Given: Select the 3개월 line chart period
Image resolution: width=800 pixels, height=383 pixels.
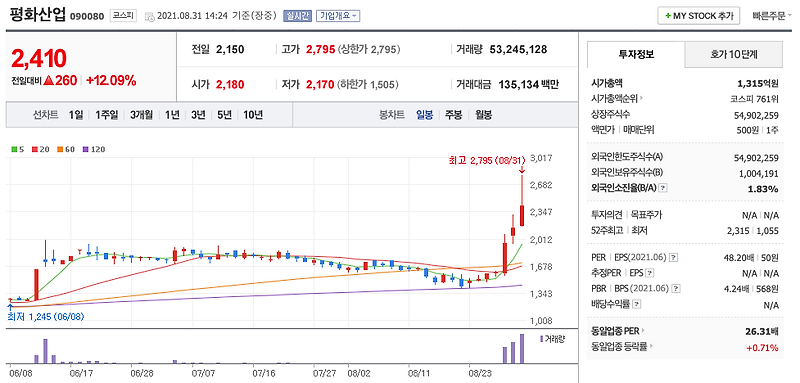Looking at the screenshot, I should pos(141,115).
